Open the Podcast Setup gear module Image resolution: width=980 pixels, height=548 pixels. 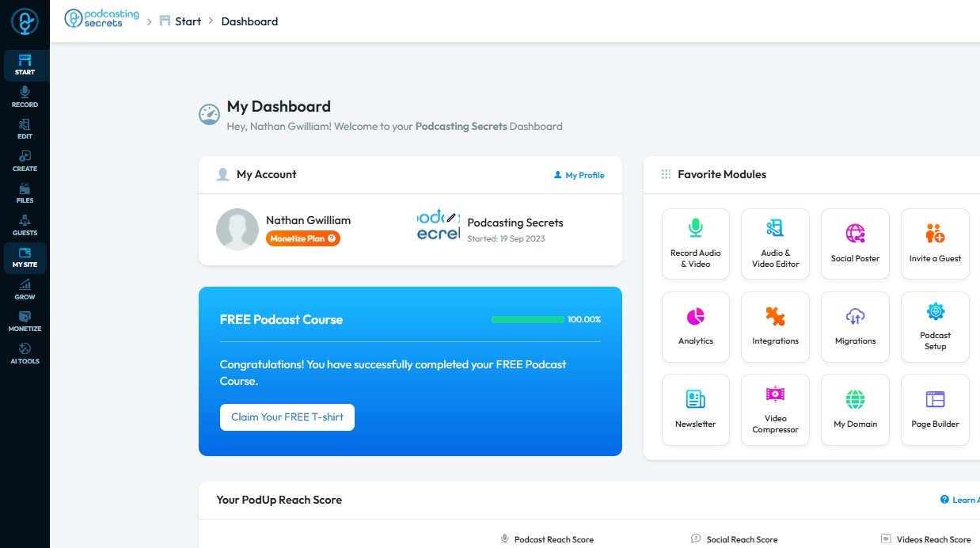[935, 326]
